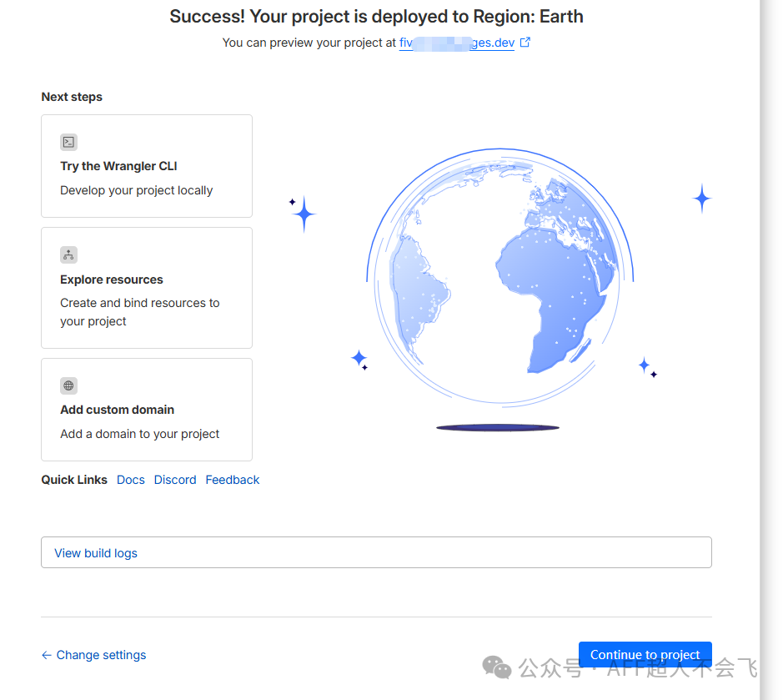The image size is (783, 700).
Task: Click the WeChat logo in the watermark
Action: pos(498,667)
